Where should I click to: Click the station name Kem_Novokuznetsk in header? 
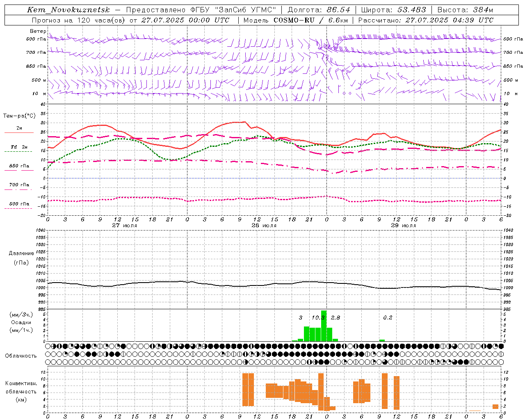point(68,10)
